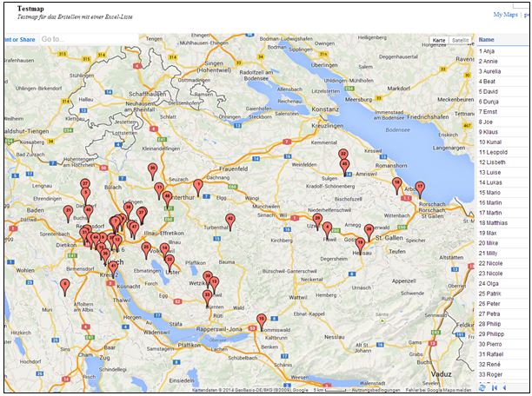Click the Print or Share link
Viewport: 532px width, 396px height.
pyautogui.click(x=20, y=40)
